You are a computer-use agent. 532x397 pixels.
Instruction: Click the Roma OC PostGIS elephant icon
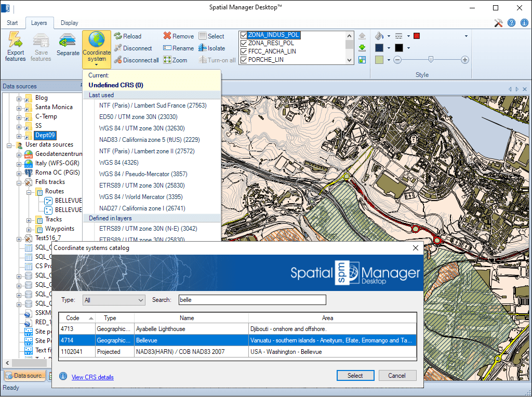point(29,173)
